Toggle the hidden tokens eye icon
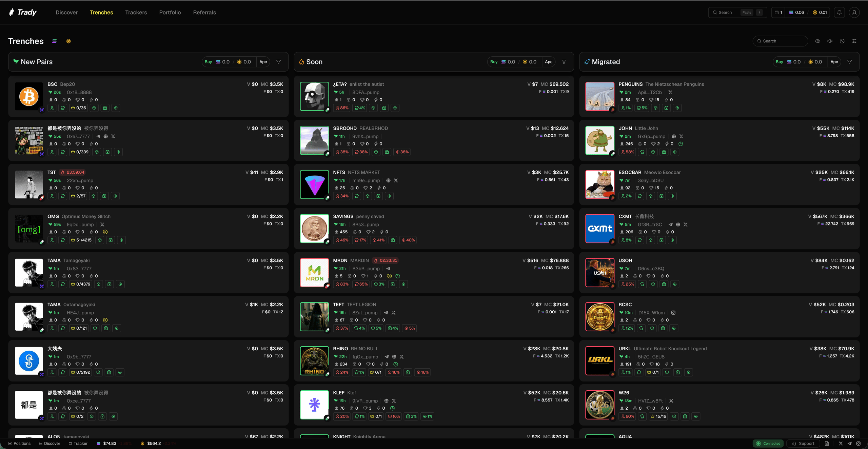Screen dimensions: 868x449 tap(818, 41)
